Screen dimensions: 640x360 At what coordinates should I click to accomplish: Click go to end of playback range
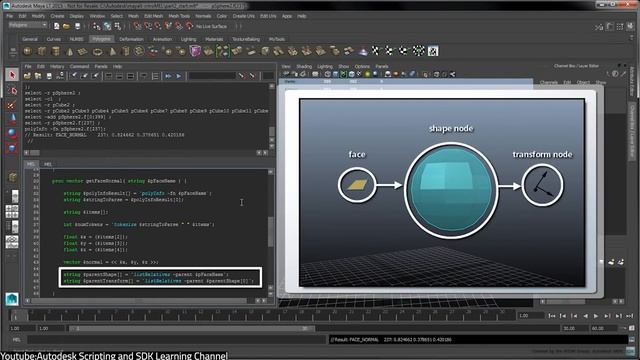[x=629, y=316]
